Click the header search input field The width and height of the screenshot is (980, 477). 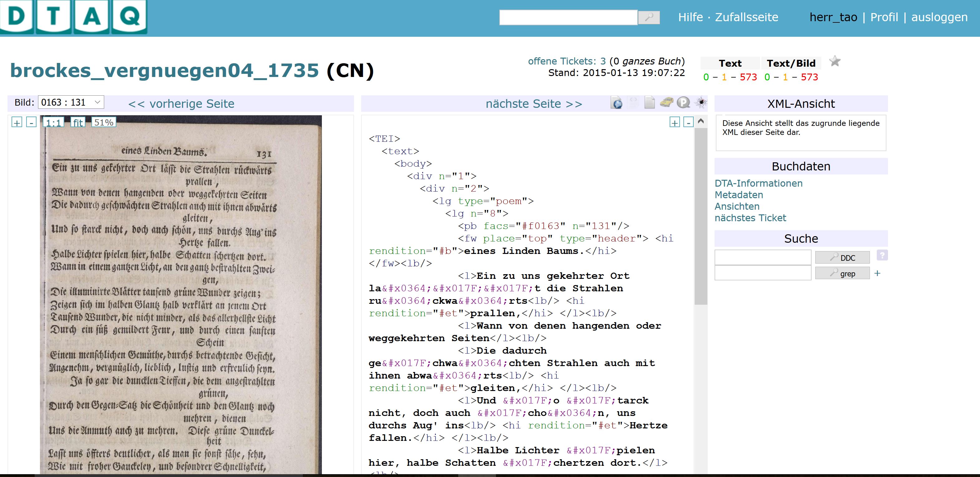[x=568, y=17]
